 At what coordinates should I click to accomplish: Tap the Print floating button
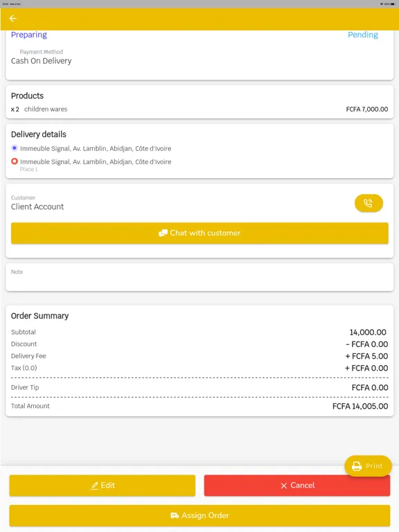tap(368, 466)
